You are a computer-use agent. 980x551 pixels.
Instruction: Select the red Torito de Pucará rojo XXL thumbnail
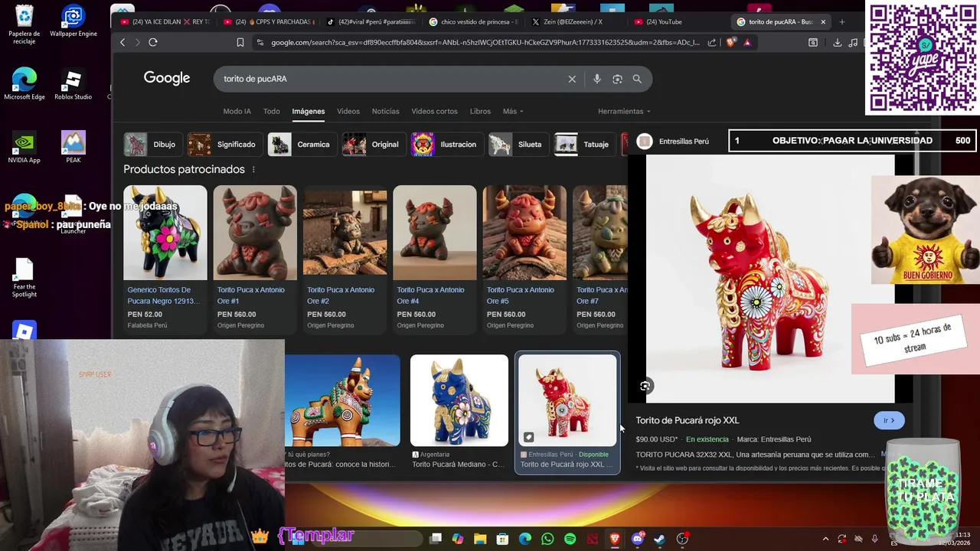[567, 401]
